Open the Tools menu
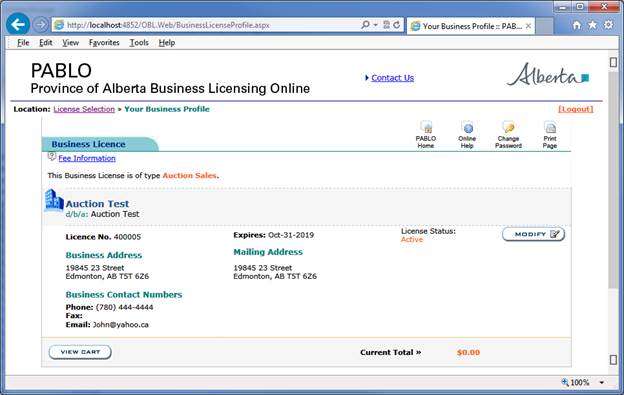The width and height of the screenshot is (624, 395). [139, 43]
